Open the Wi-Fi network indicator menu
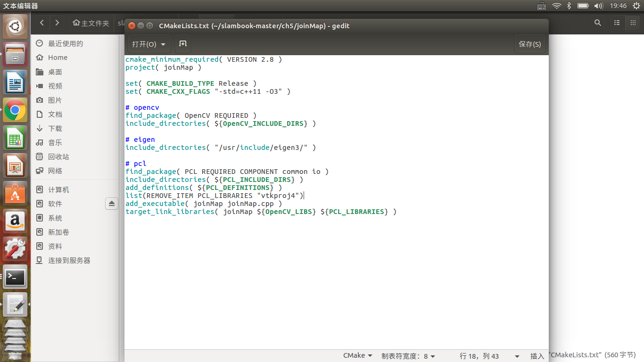Image resolution: width=644 pixels, height=362 pixels. click(x=557, y=6)
